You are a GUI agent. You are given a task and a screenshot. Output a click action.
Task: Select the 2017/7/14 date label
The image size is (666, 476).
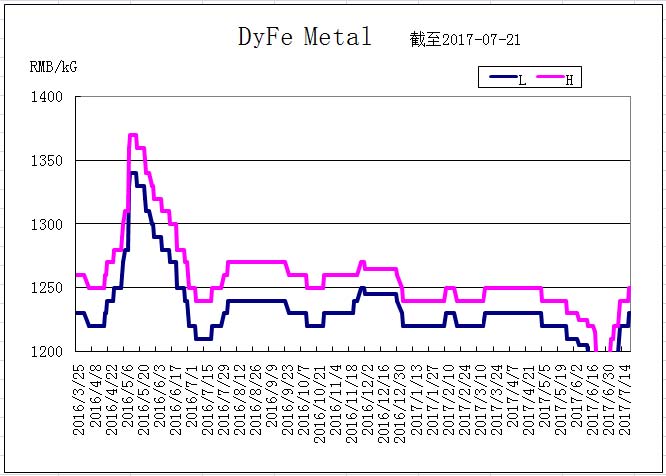point(625,400)
